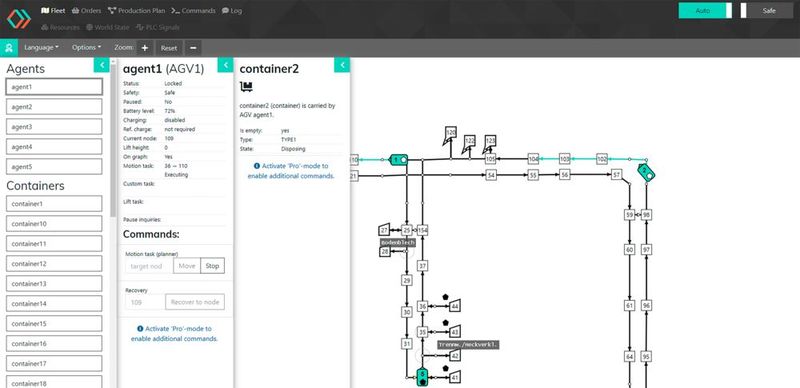Click the application logo icon

click(x=19, y=18)
